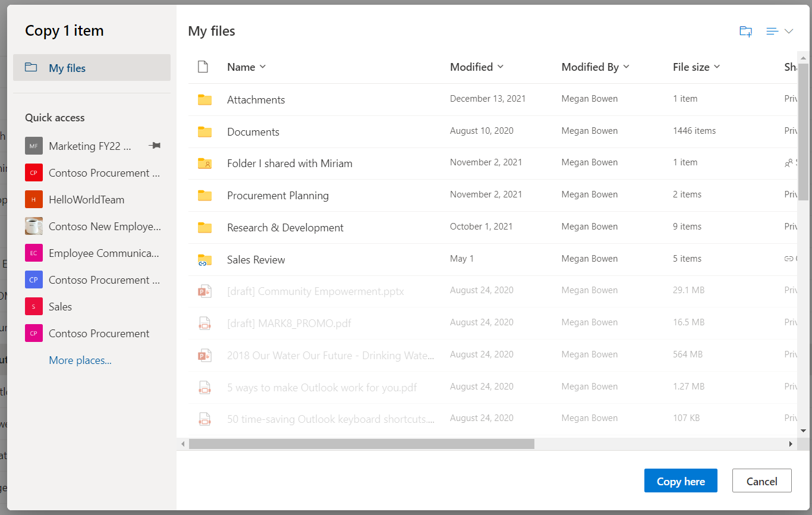
Task: Open the File size column dropdown
Action: (x=716, y=67)
